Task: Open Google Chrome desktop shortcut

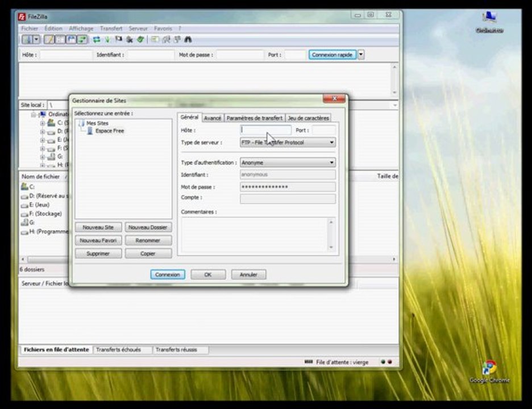Action: click(x=489, y=372)
